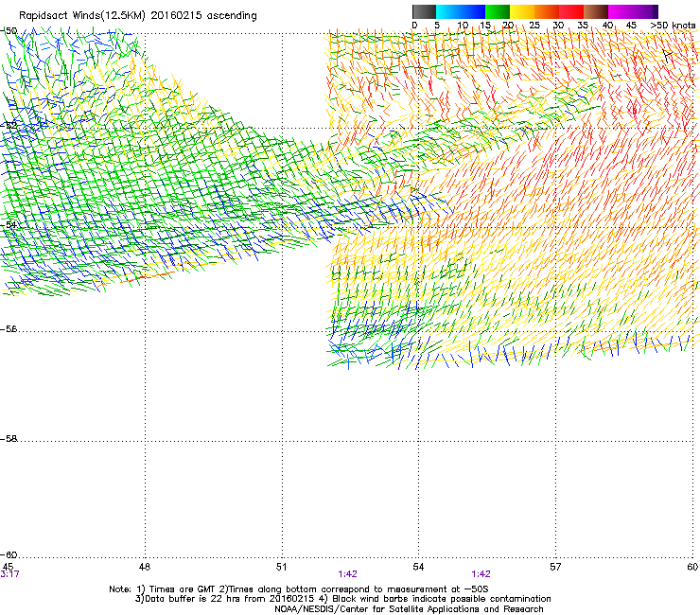This screenshot has height=615, width=700.
Task: Click the -50 latitude axis label
Action: [x=9, y=31]
